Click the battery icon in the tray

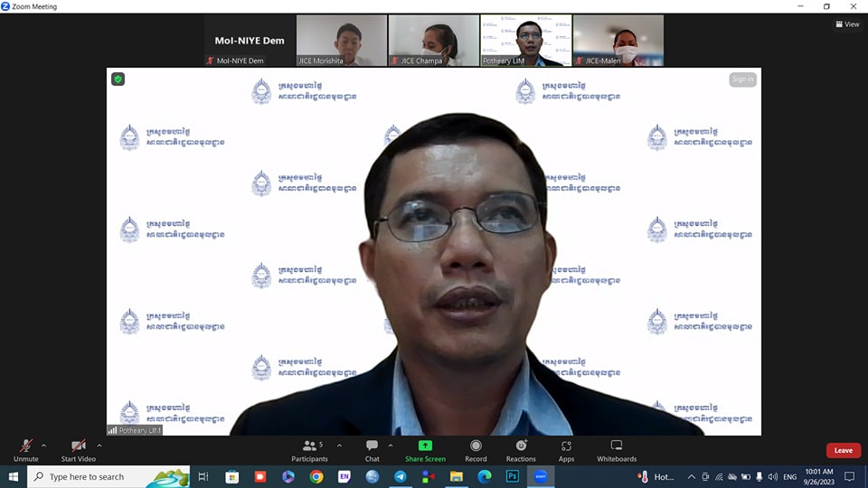[746, 476]
